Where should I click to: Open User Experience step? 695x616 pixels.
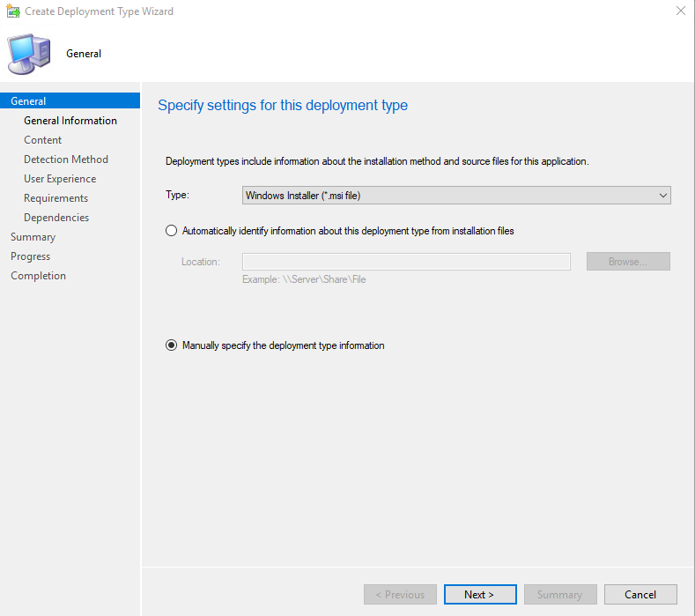click(x=60, y=179)
